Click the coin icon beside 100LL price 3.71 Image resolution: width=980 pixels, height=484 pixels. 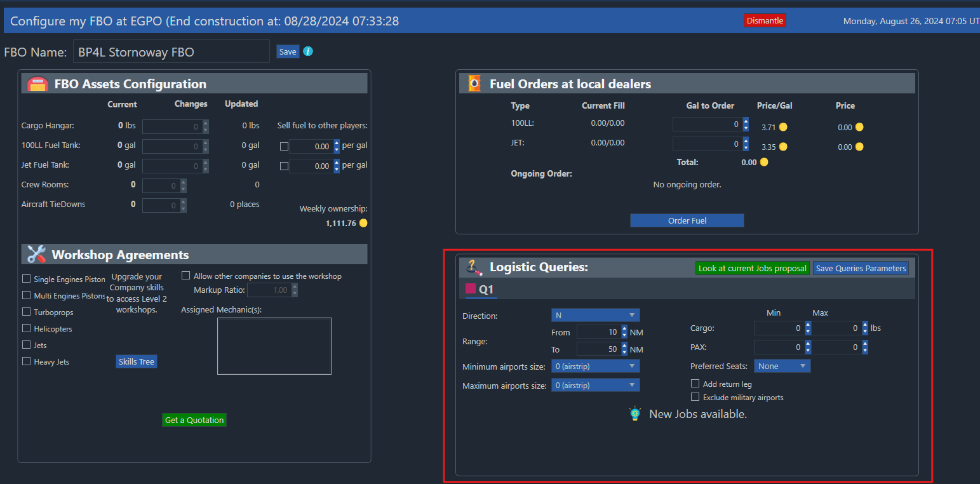[x=783, y=127]
